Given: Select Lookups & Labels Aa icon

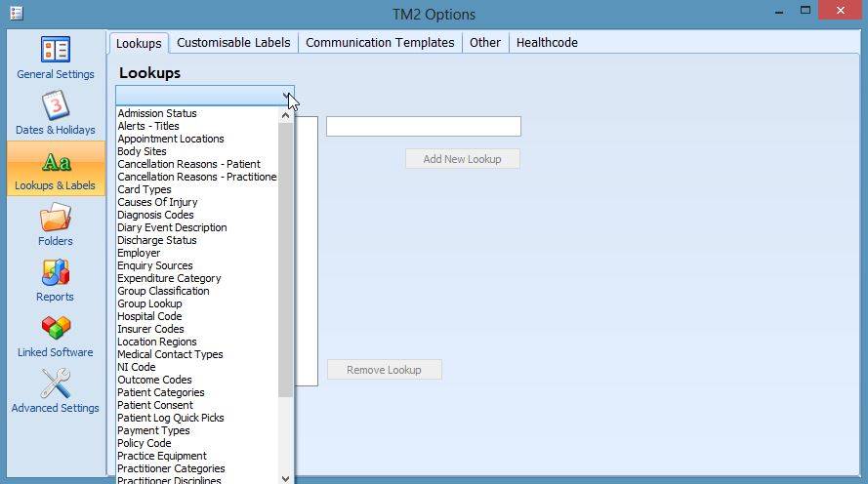Looking at the screenshot, I should pyautogui.click(x=56, y=162).
